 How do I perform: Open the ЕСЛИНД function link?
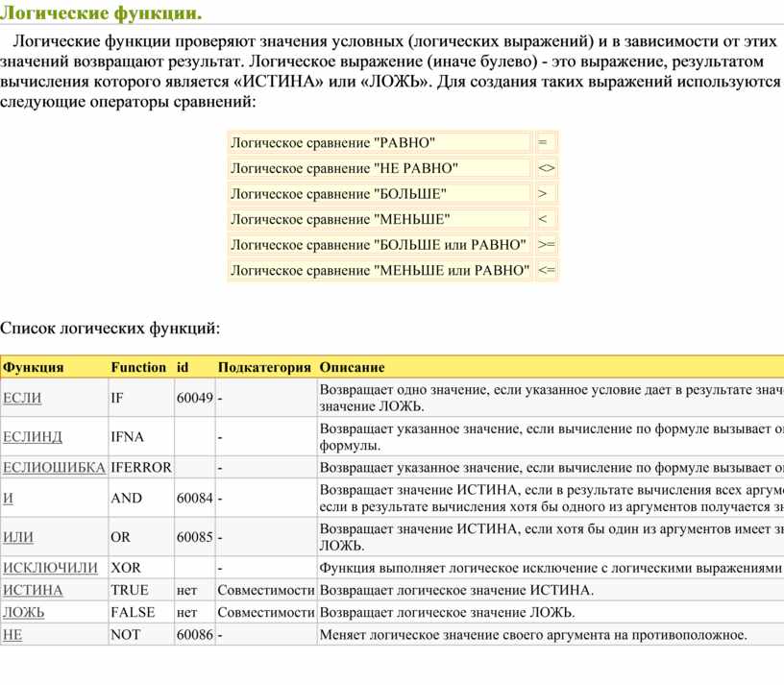point(33,437)
